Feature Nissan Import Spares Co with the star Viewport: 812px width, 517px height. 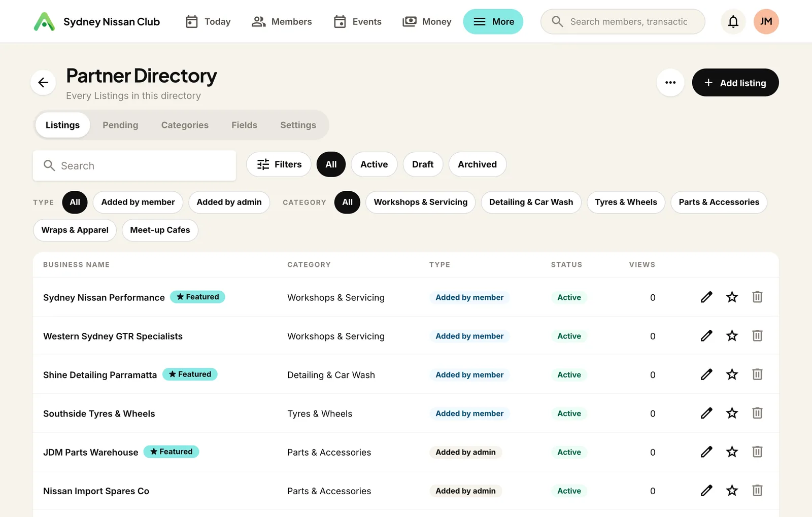(x=732, y=490)
